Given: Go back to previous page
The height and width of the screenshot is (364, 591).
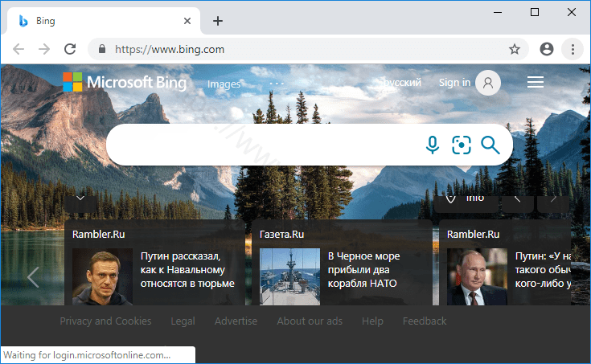Looking at the screenshot, I should [18, 49].
